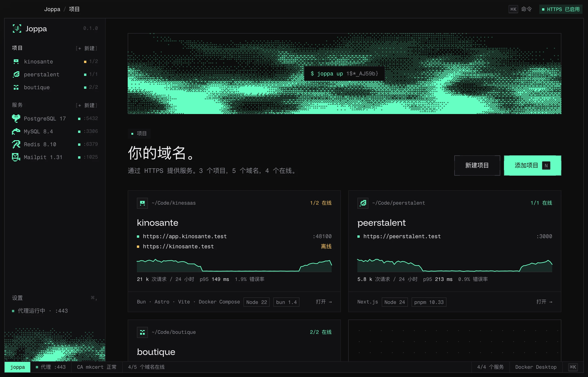Click the bun 1.4 tag on kinosante card
Image resolution: width=588 pixels, height=377 pixels.
[286, 302]
